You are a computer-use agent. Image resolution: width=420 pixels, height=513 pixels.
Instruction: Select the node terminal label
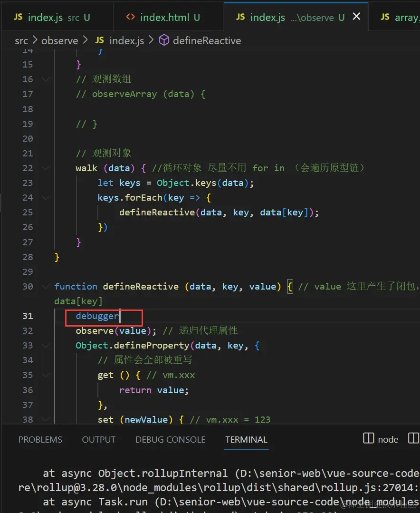388,439
